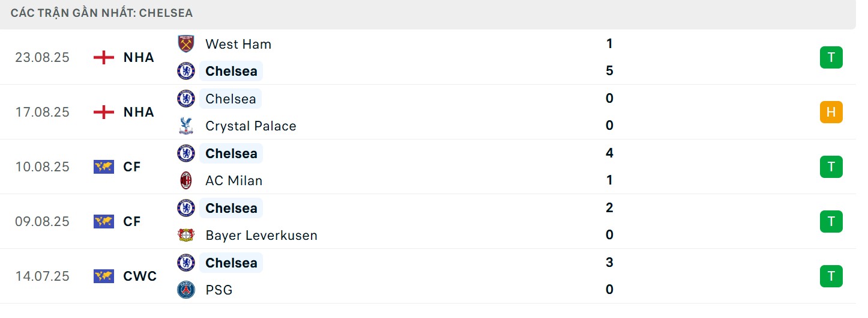Open the AC Milan team link
This screenshot has width=868, height=318.
click(x=234, y=180)
